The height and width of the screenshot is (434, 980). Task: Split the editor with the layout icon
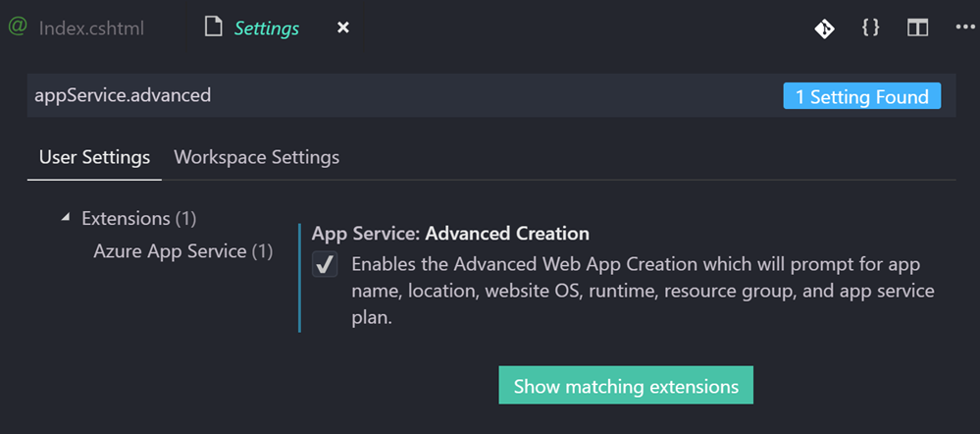click(x=917, y=27)
